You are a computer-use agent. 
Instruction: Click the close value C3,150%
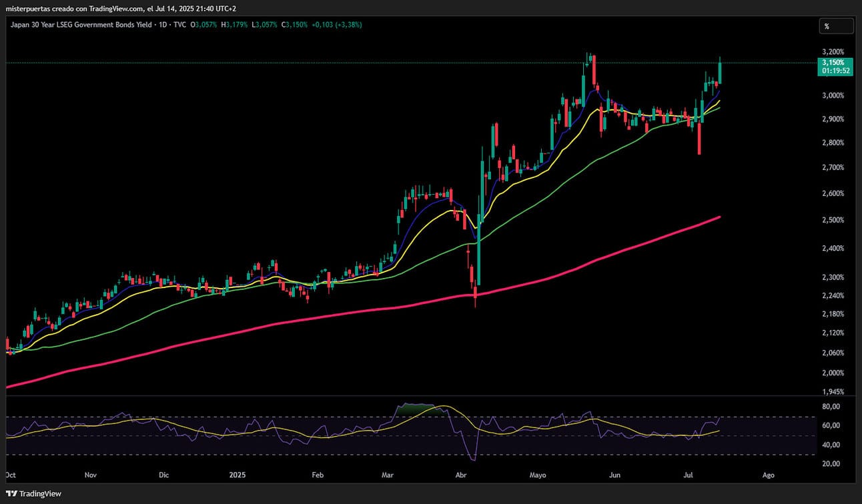coord(294,25)
